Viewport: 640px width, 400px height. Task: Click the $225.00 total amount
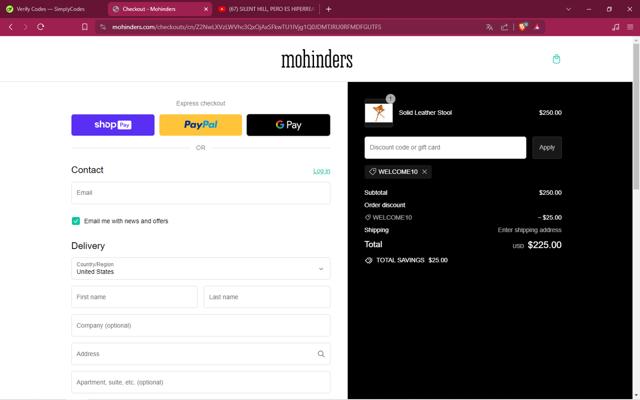[x=544, y=245]
